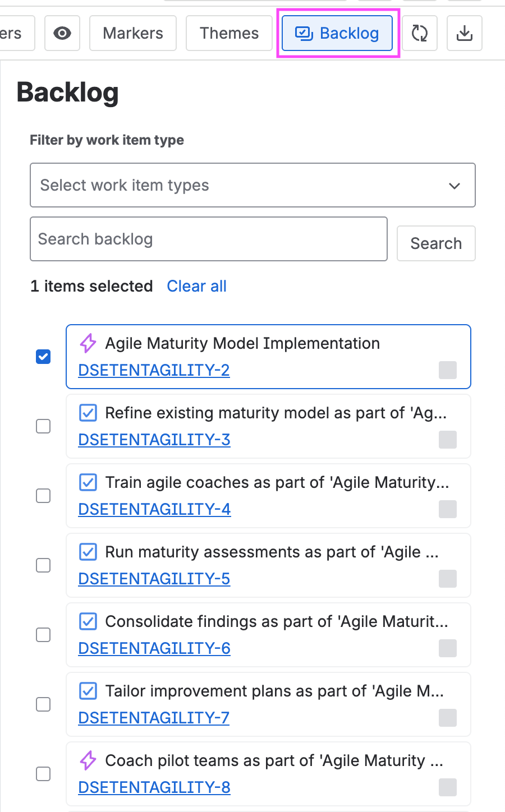This screenshot has height=812, width=505.
Task: Open the Themes tab
Action: (x=229, y=34)
